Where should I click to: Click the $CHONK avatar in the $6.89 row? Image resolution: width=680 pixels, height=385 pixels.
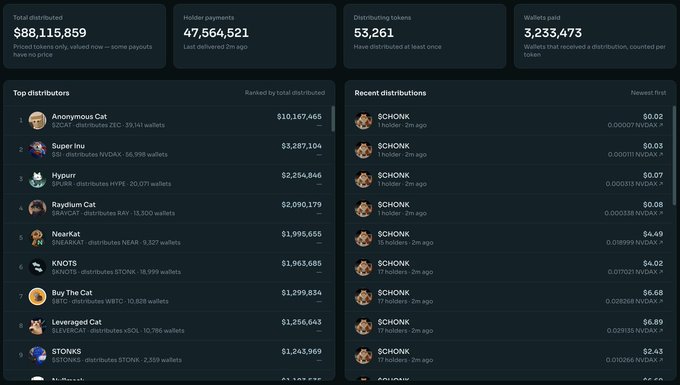(x=363, y=326)
